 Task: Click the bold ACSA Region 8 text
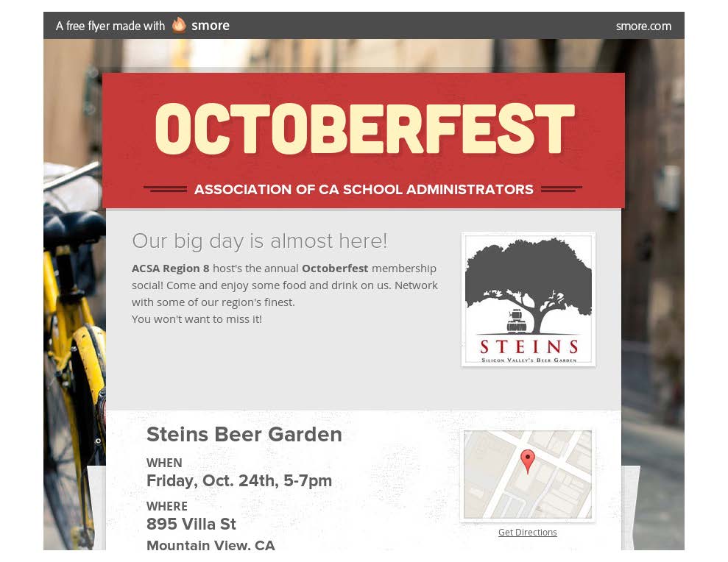(170, 268)
